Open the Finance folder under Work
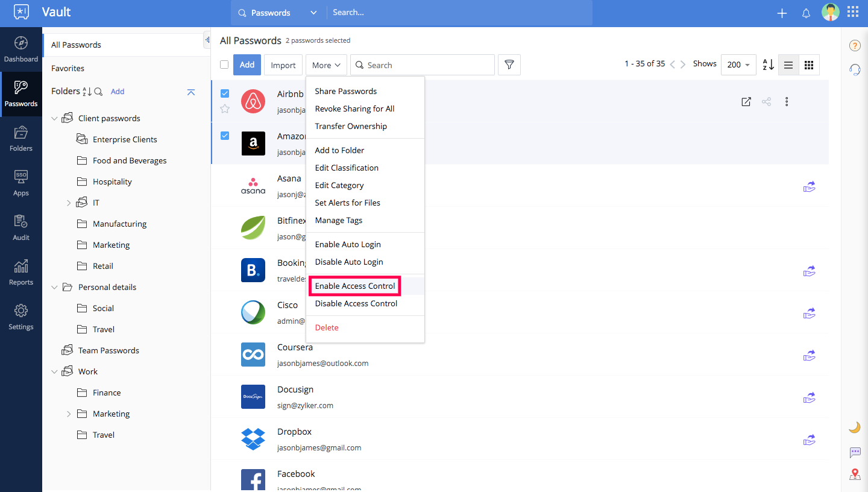Screen dimensions: 868x492 [x=107, y=393]
